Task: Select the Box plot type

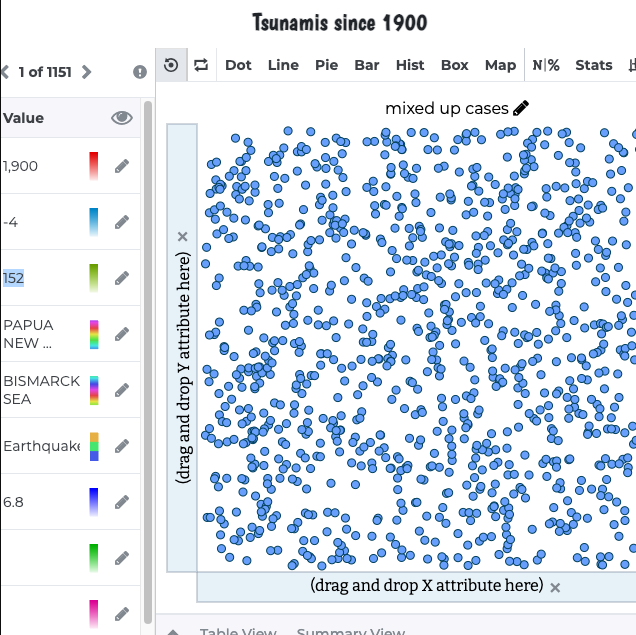Action: [455, 65]
